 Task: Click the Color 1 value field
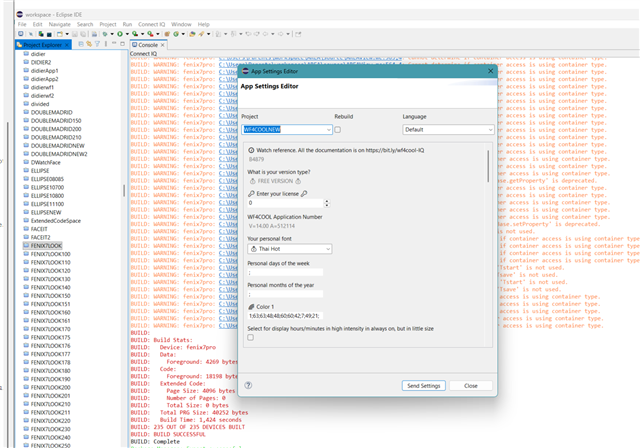285,315
